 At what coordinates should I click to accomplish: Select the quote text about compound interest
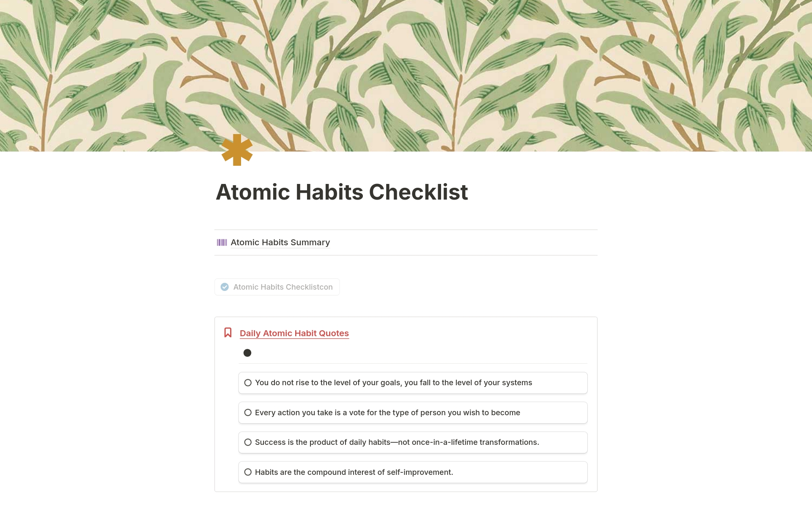coord(354,472)
